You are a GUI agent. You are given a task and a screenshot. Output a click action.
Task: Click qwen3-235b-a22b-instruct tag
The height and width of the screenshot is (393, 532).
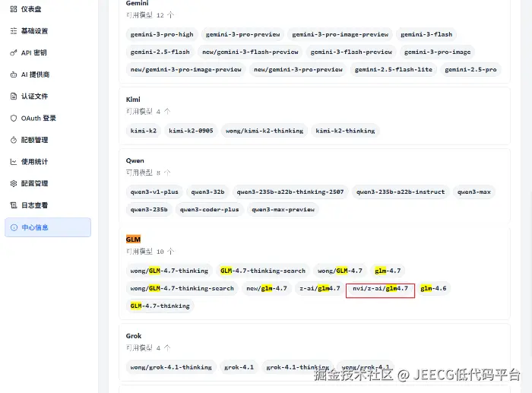[x=401, y=192]
